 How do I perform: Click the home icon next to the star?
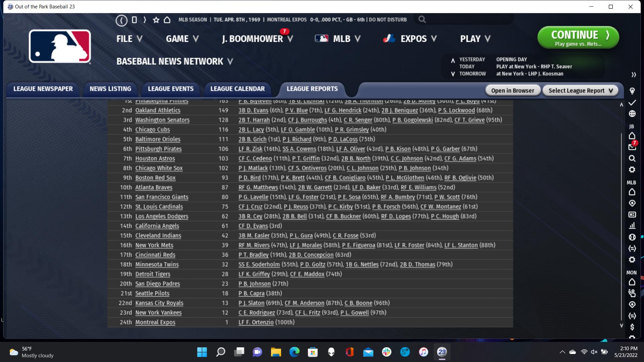[167, 20]
